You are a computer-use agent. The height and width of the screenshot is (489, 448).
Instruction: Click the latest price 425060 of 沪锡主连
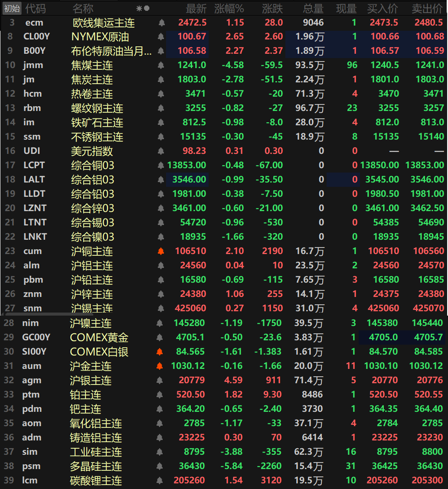coord(190,308)
